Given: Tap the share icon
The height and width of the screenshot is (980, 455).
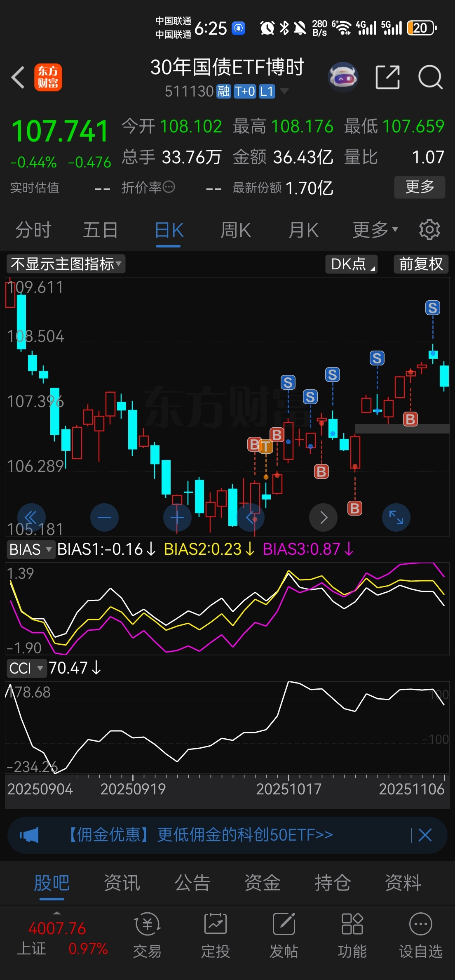Looking at the screenshot, I should pyautogui.click(x=388, y=77).
